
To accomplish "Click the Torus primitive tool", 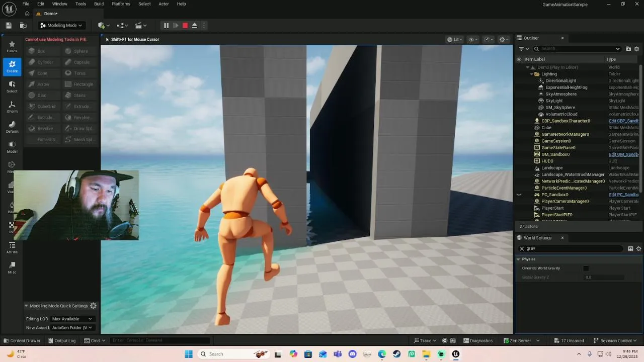I will (x=79, y=73).
